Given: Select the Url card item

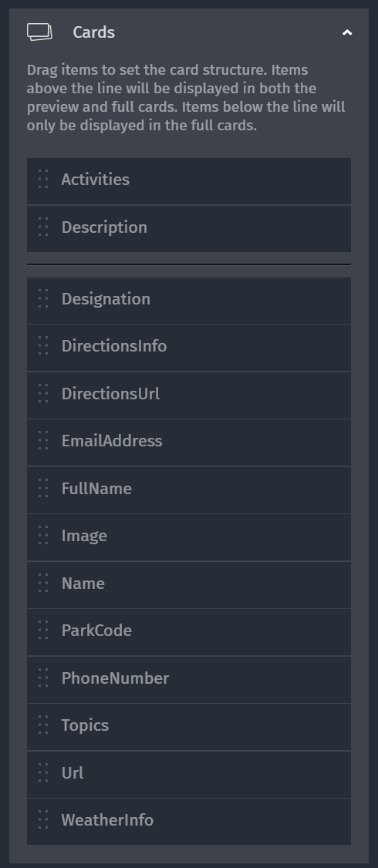Looking at the screenshot, I should coord(189,774).
